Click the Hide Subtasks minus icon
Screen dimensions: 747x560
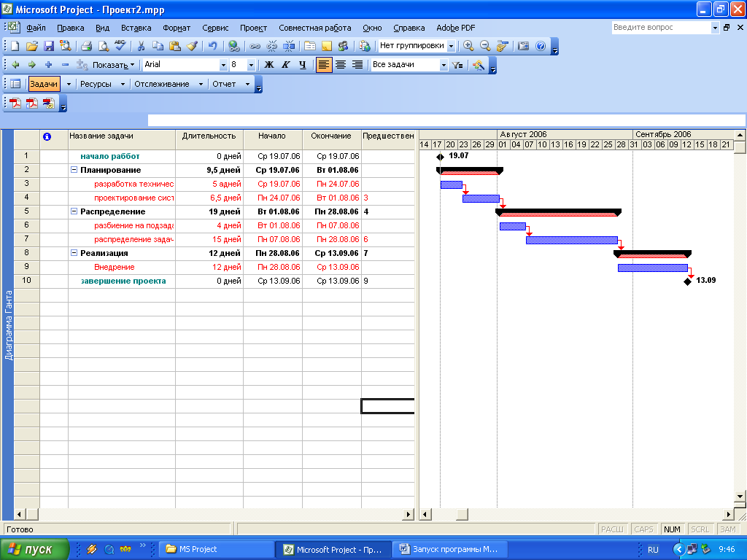[65, 65]
